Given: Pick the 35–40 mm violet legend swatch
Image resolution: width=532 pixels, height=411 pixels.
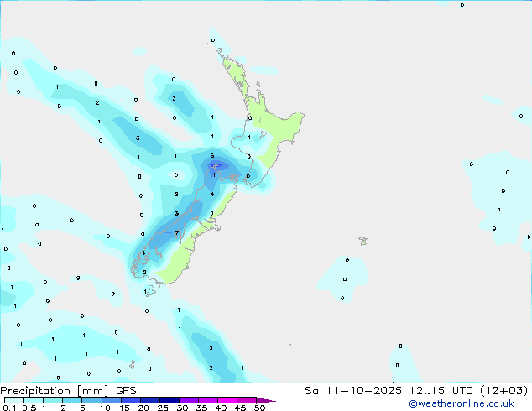Looking at the screenshot, I should 207,400.
